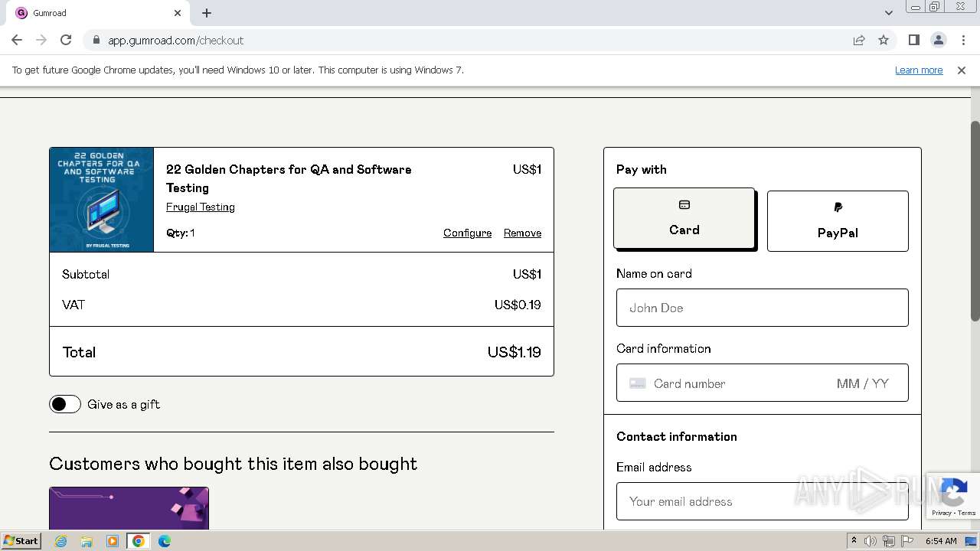
Task: Show hidden system tray icons
Action: click(854, 541)
